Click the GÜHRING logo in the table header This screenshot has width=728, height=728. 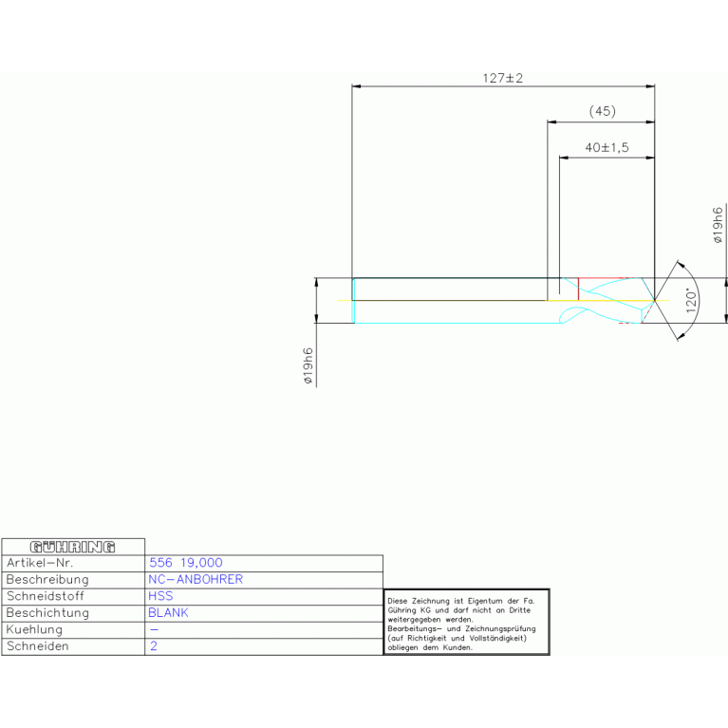(73, 547)
